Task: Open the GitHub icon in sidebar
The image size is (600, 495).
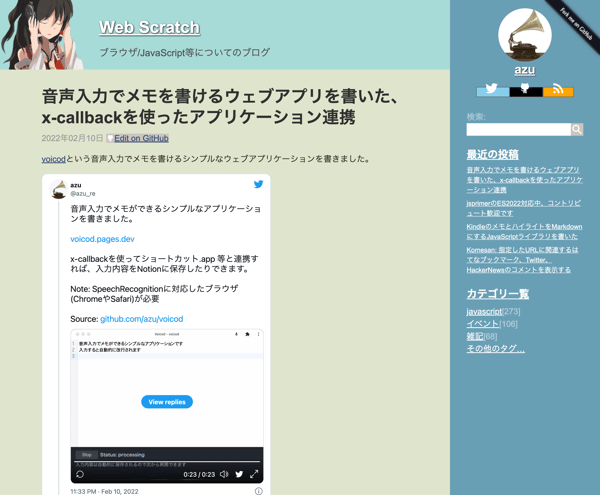Action: (x=526, y=90)
